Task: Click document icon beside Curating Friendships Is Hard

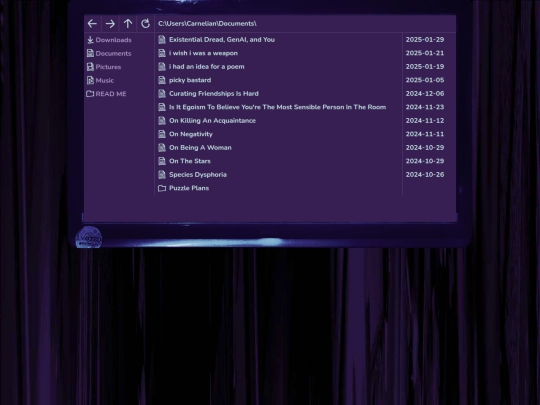Action: [162, 93]
